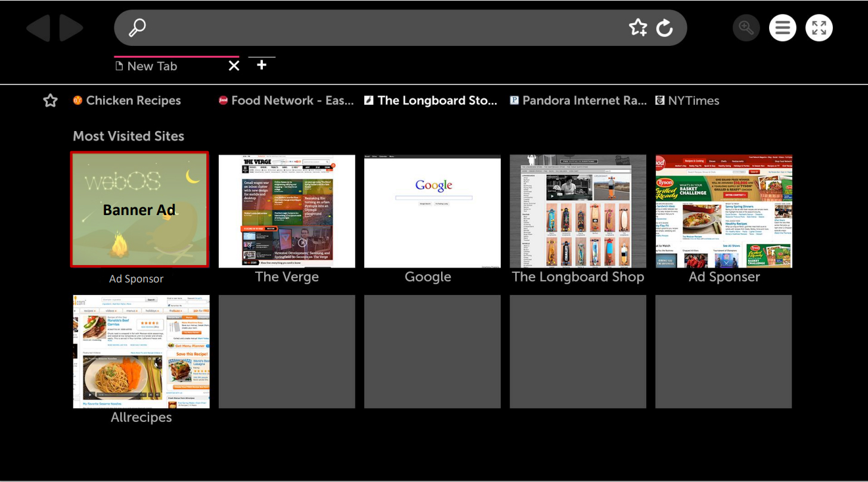Go forward with the right arrow button

71,28
